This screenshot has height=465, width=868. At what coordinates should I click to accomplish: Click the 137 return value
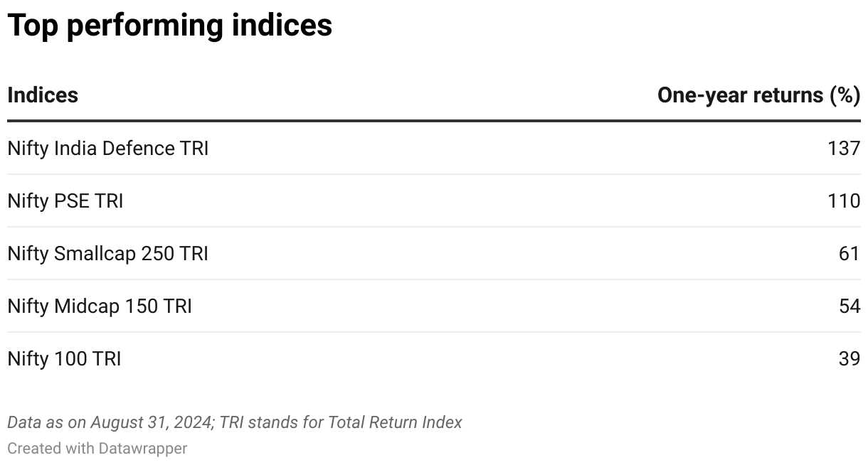coord(844,149)
